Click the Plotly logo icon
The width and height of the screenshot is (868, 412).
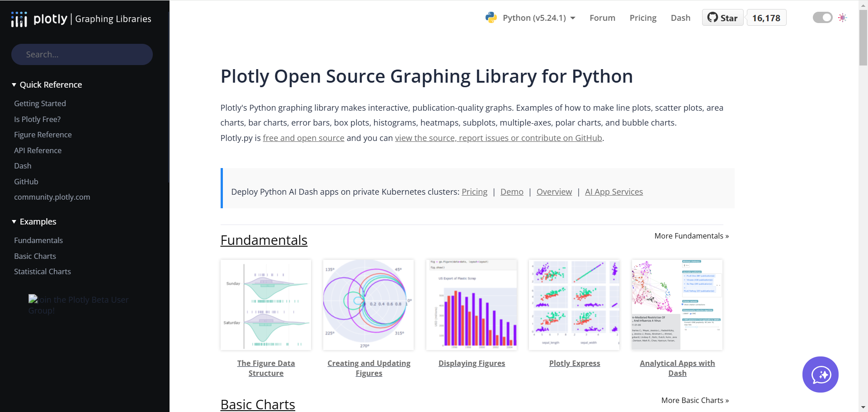[x=19, y=19]
